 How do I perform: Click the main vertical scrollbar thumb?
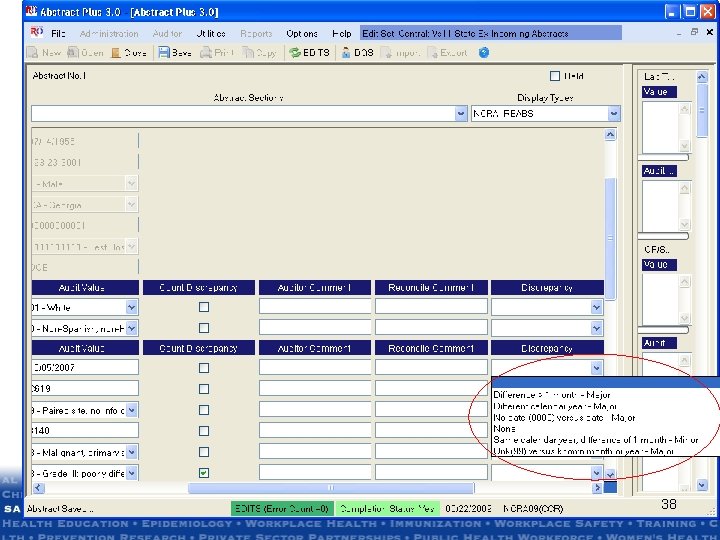tap(610, 239)
